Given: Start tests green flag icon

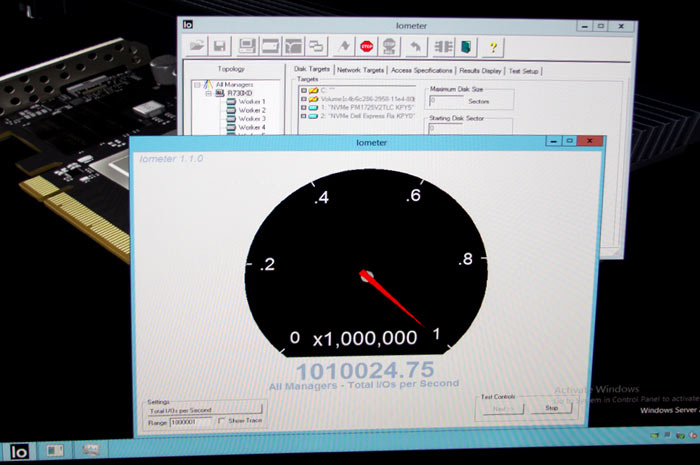Looking at the screenshot, I should click(x=344, y=46).
